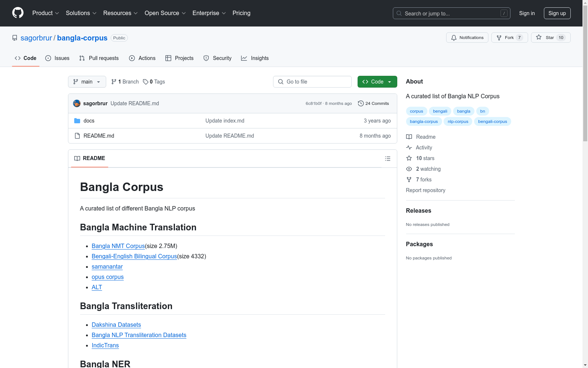Open Bangla NLP Transliteration Datasets link
This screenshot has width=588, height=368.
pos(139,335)
